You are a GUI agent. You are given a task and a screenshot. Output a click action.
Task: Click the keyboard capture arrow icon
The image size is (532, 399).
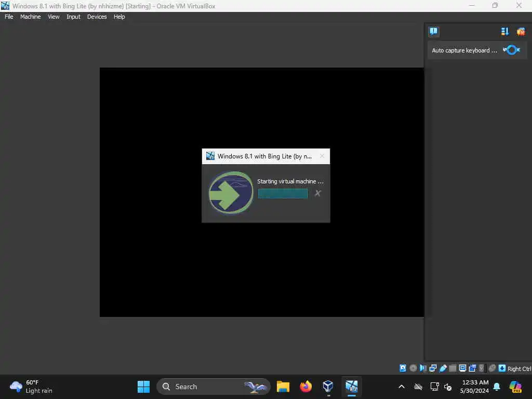point(502,368)
